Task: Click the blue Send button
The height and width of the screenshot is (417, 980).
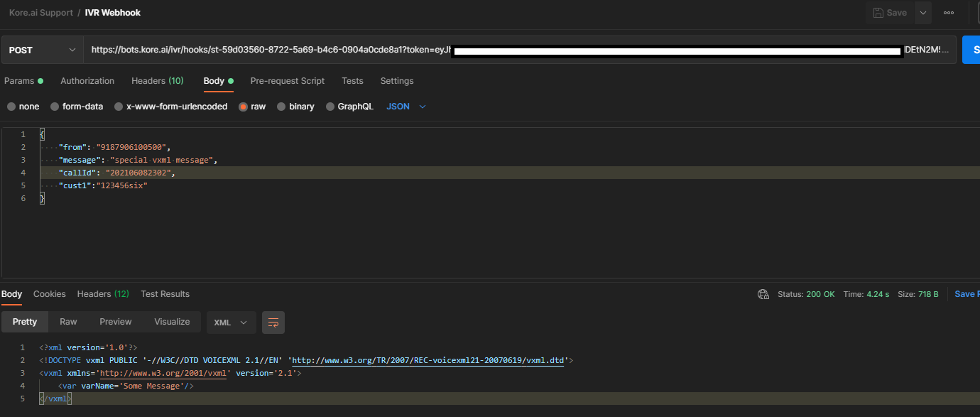Action: pyautogui.click(x=971, y=50)
